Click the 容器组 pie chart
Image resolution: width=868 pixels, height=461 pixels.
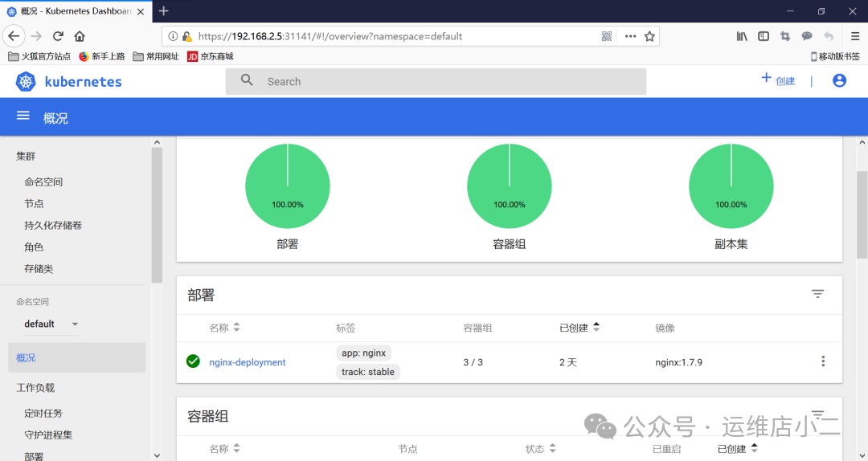pyautogui.click(x=510, y=186)
